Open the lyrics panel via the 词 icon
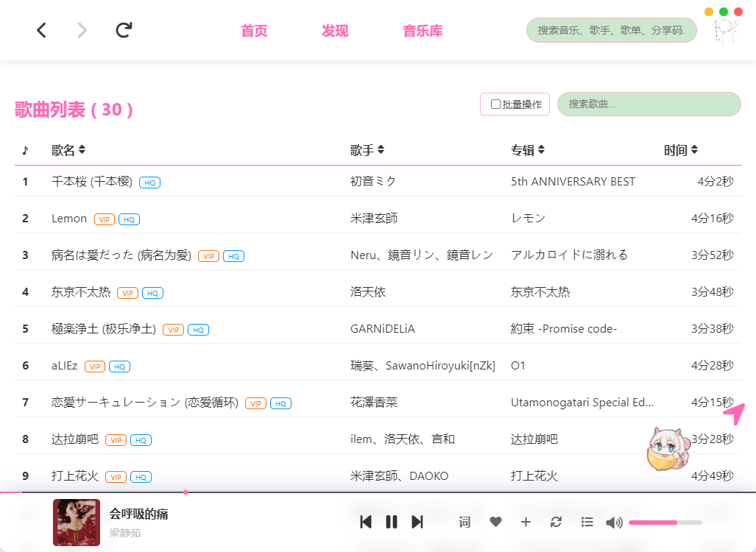756x552 pixels. click(x=464, y=522)
